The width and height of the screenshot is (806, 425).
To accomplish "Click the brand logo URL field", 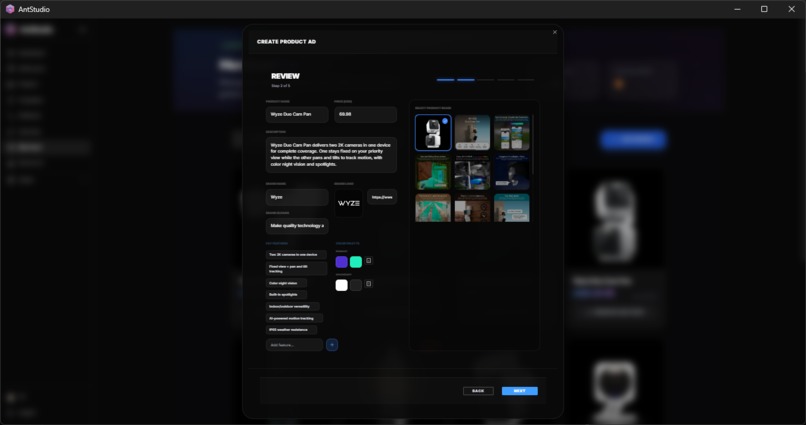I will (x=382, y=197).
